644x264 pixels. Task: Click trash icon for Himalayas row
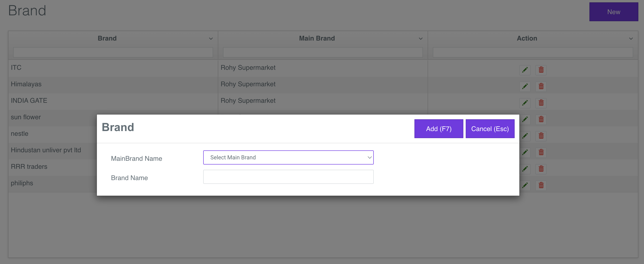coord(541,87)
